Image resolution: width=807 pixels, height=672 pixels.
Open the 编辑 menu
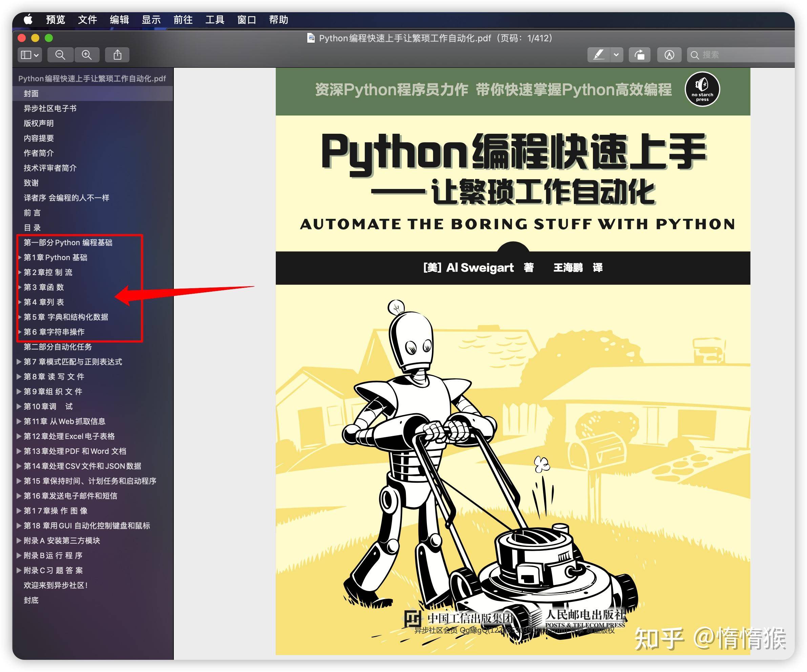[x=120, y=19]
